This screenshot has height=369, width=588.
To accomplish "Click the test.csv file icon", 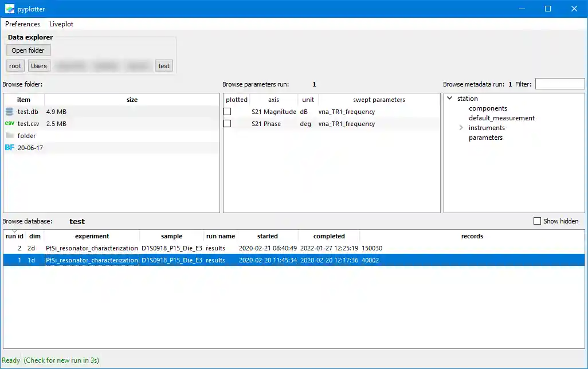I will 9,124.
